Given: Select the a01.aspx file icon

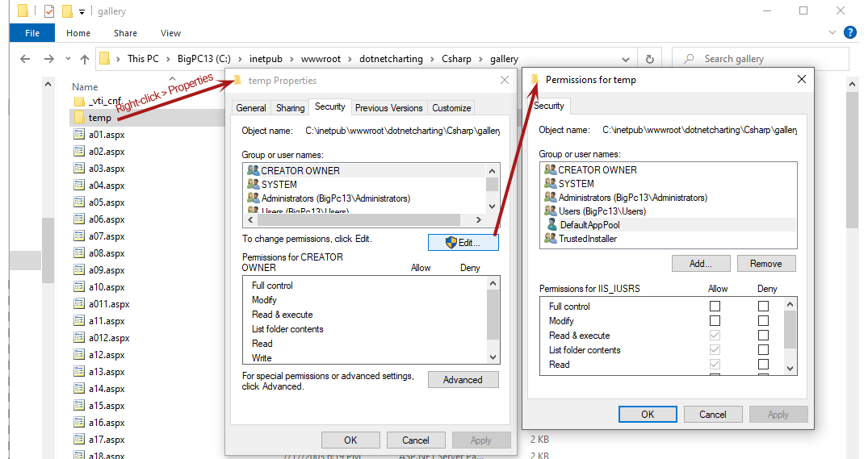Looking at the screenshot, I should (79, 135).
